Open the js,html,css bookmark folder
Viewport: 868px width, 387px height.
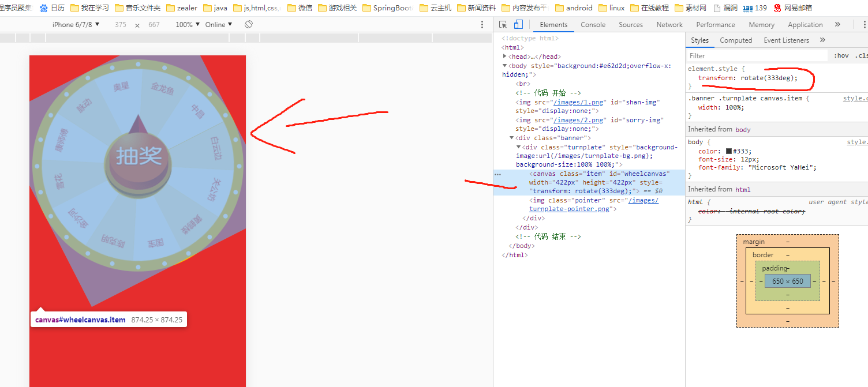click(257, 8)
